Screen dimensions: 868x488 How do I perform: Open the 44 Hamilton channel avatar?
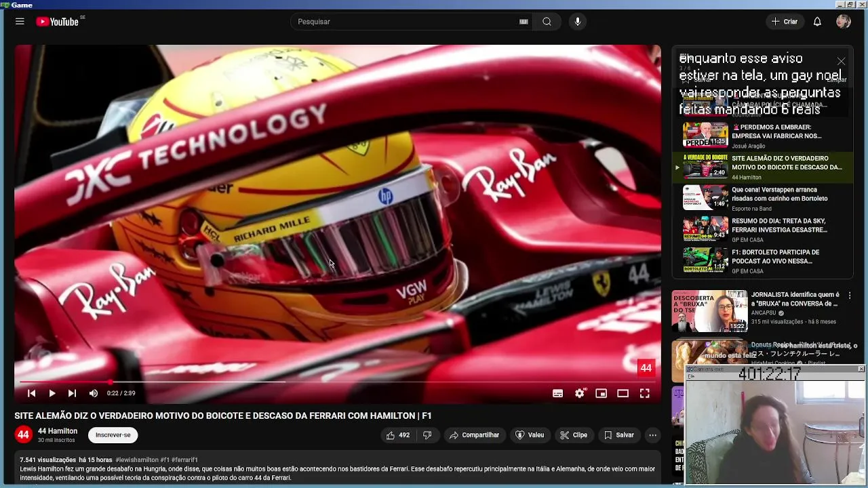[23, 435]
